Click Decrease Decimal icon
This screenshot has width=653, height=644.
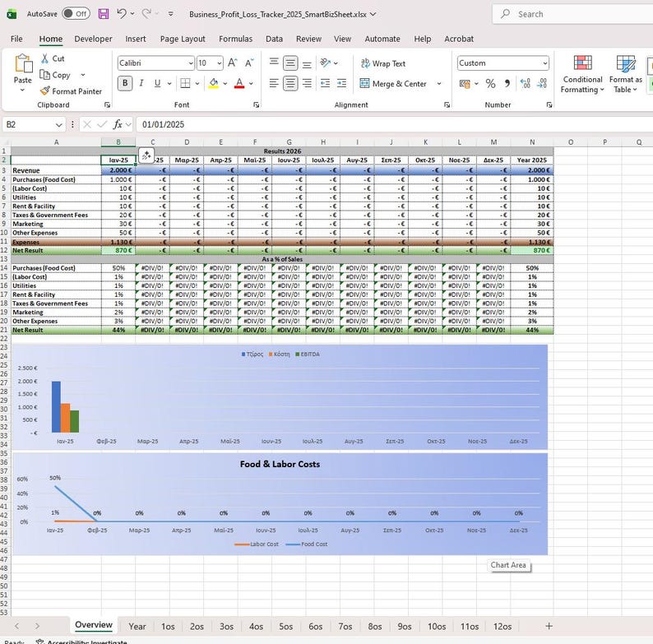(542, 84)
